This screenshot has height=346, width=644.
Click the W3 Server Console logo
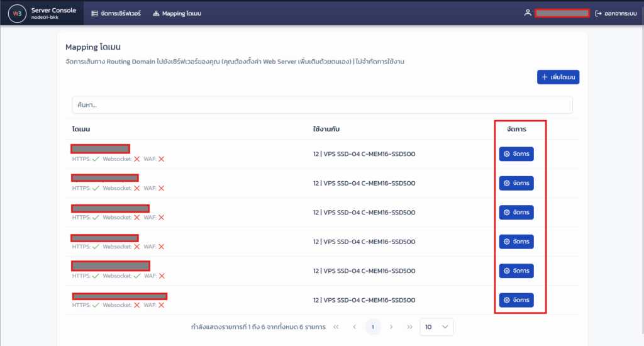point(17,13)
